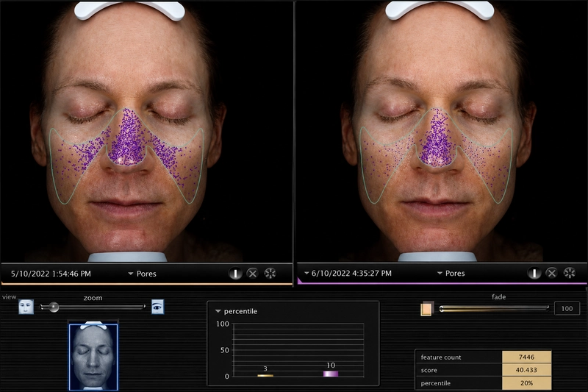Click the spinner icon under the left image
588x392 pixels.
[x=270, y=274]
